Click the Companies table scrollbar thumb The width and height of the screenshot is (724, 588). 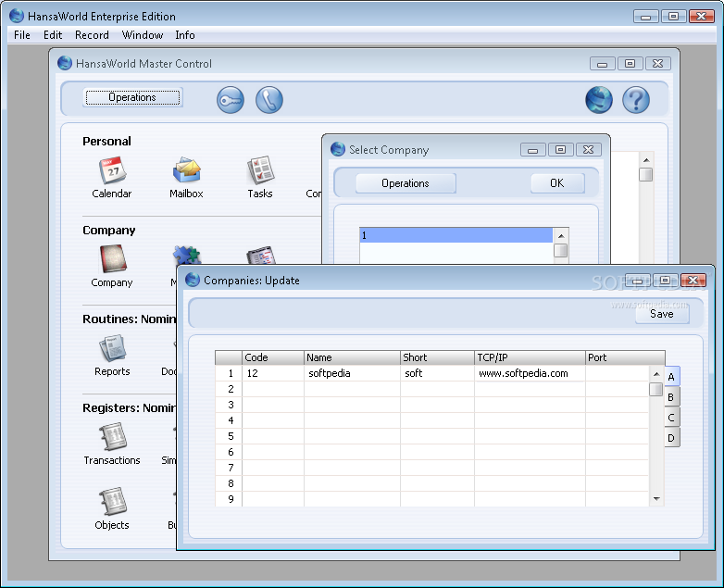[656, 390]
